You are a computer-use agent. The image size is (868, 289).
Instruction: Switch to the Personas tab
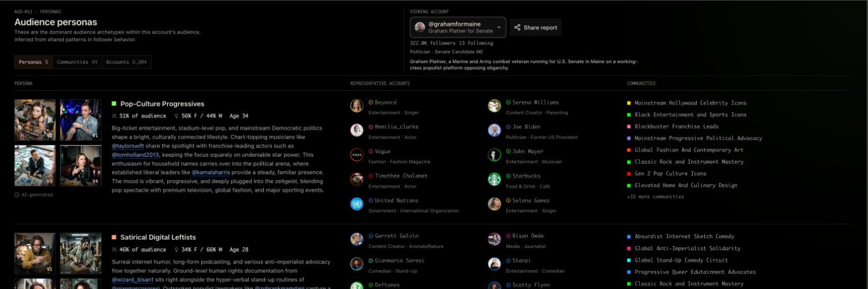coord(34,62)
